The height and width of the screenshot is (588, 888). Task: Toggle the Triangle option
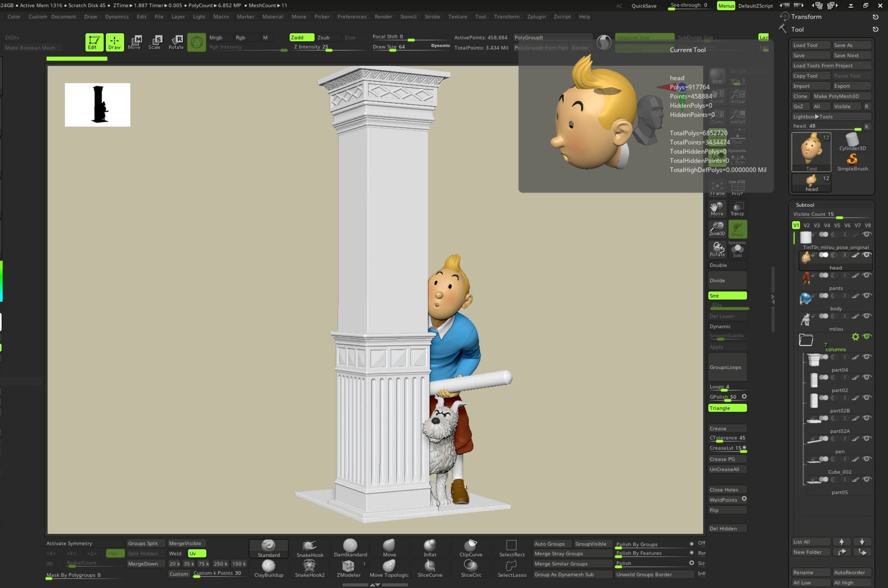pyautogui.click(x=727, y=408)
